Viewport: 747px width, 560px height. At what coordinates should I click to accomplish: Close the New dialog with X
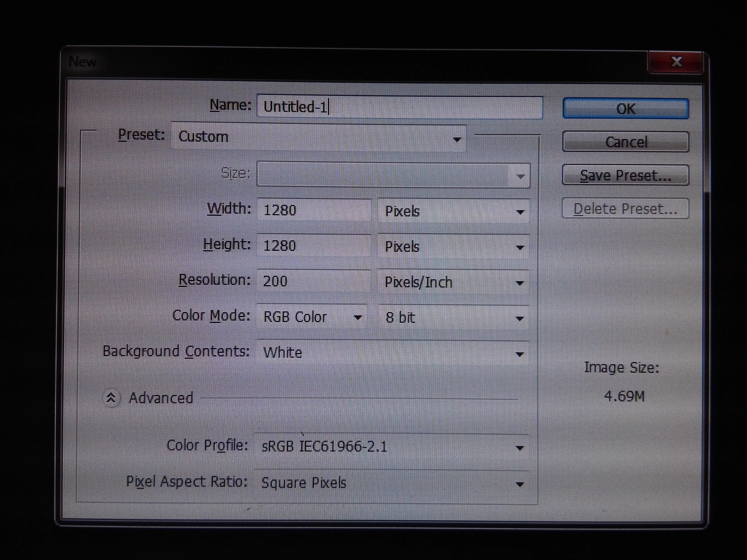(x=677, y=62)
